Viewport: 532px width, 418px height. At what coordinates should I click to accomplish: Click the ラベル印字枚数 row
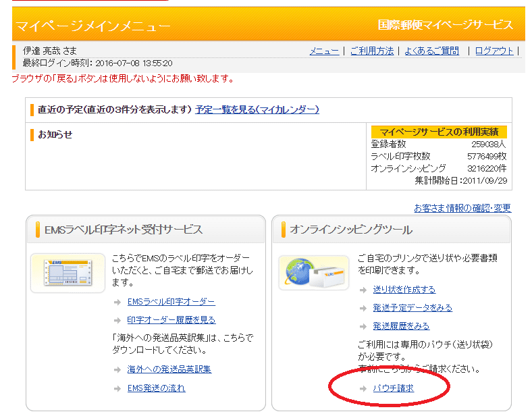click(439, 157)
